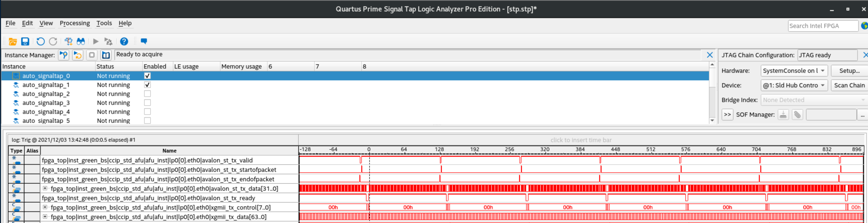The width and height of the screenshot is (868, 223).
Task: Open help via question mark icon
Action: tap(124, 42)
